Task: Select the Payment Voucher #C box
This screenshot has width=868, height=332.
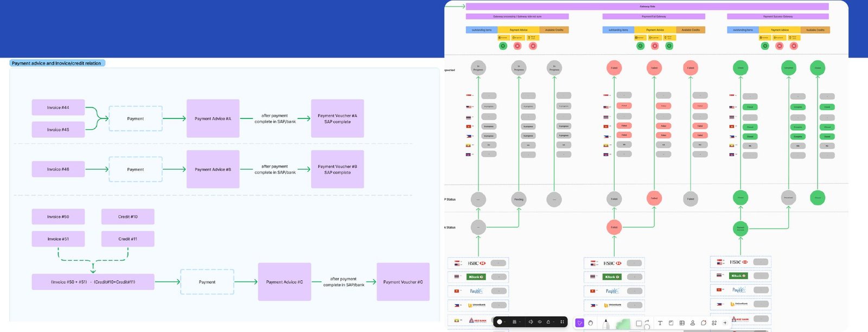Action: pos(403,282)
